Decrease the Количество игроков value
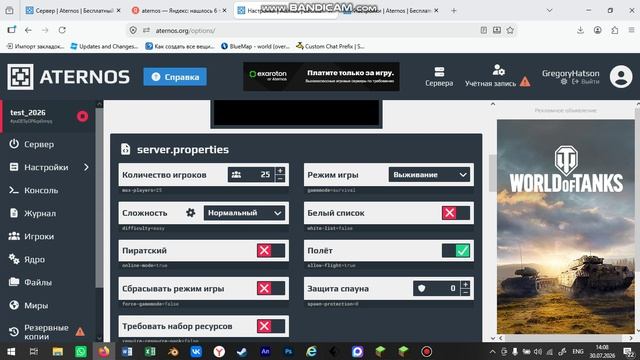The height and width of the screenshot is (360, 640). (280, 178)
